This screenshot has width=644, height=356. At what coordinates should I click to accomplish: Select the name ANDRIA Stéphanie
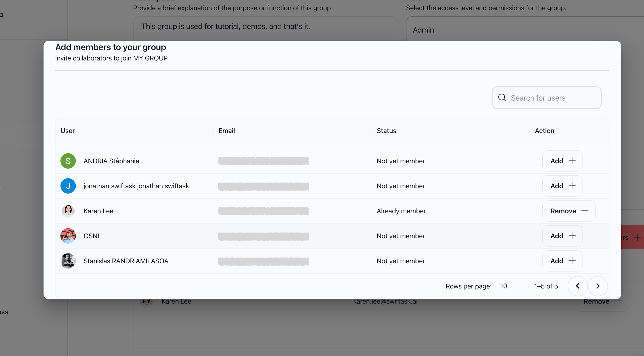coord(111,161)
